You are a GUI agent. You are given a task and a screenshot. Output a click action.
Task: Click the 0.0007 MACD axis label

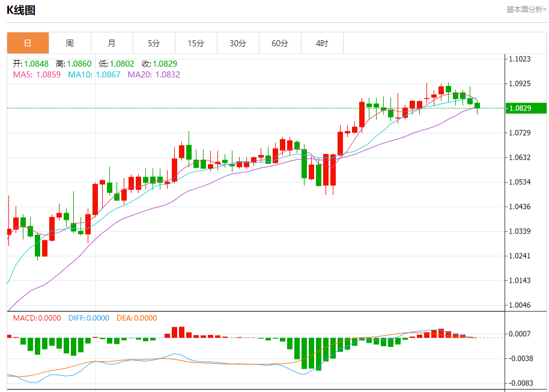pyautogui.click(x=521, y=334)
